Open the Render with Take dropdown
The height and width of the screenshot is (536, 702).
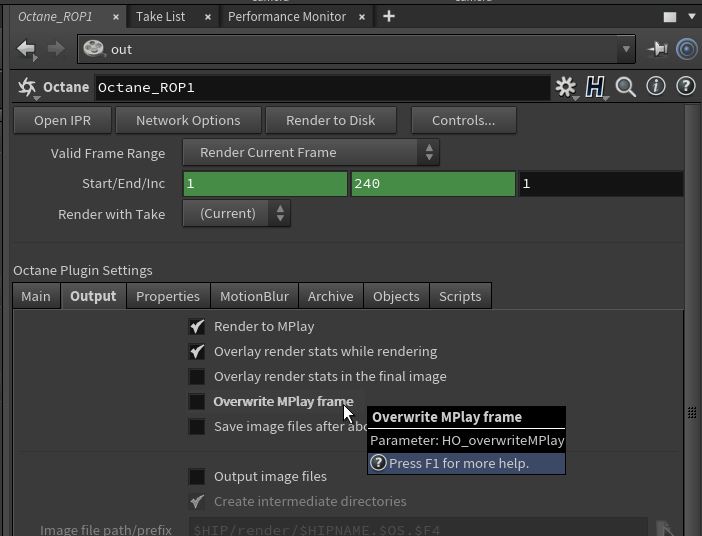click(236, 214)
